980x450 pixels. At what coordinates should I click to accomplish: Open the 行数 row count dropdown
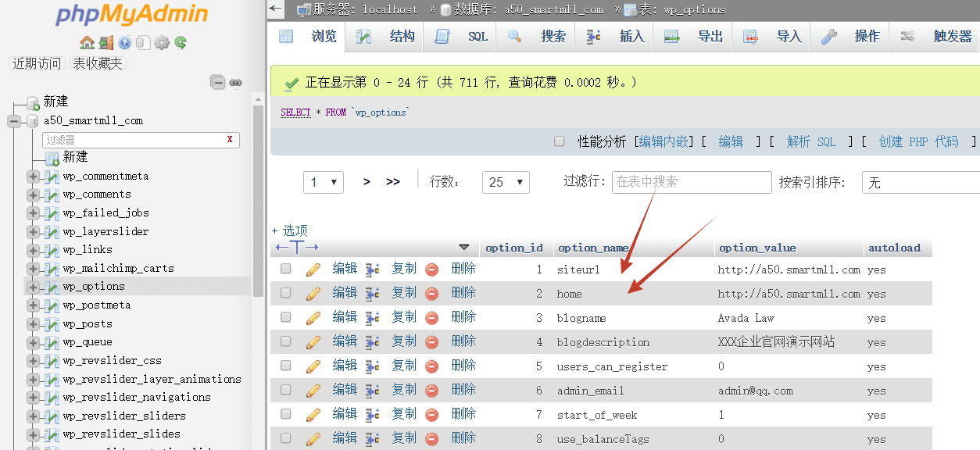(x=506, y=182)
